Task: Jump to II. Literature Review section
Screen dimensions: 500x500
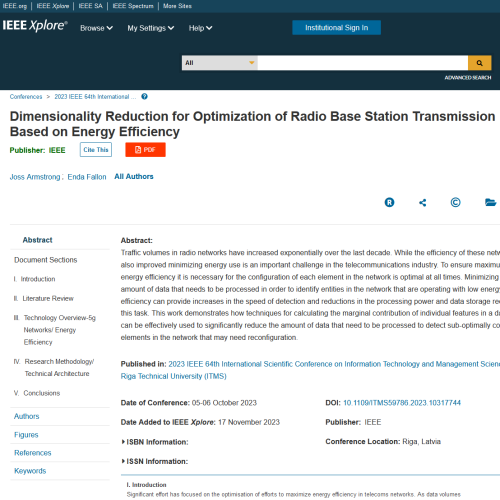Action: point(43,298)
